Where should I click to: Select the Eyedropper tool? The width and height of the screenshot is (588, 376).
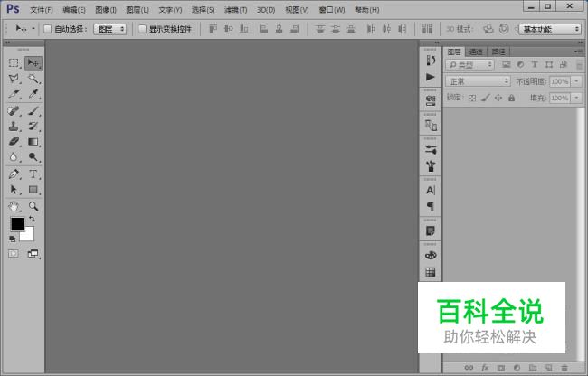click(x=33, y=94)
